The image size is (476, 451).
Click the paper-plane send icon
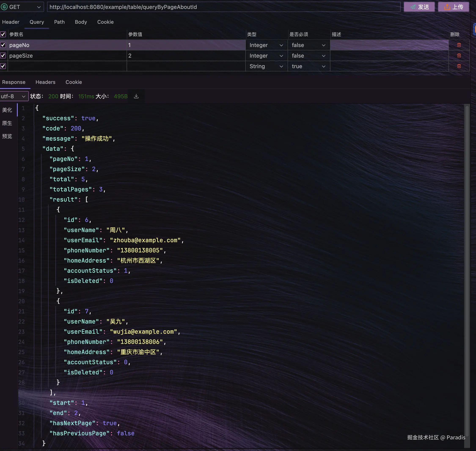pos(413,7)
